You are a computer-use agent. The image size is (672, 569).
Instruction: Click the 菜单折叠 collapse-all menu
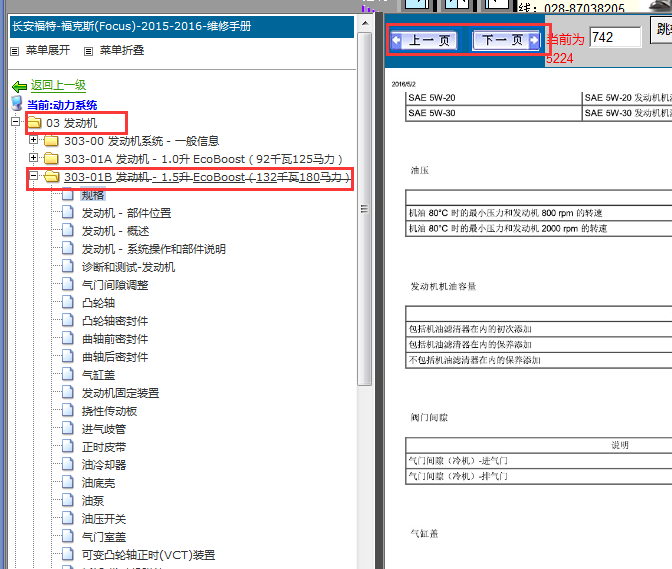pyautogui.click(x=122, y=50)
